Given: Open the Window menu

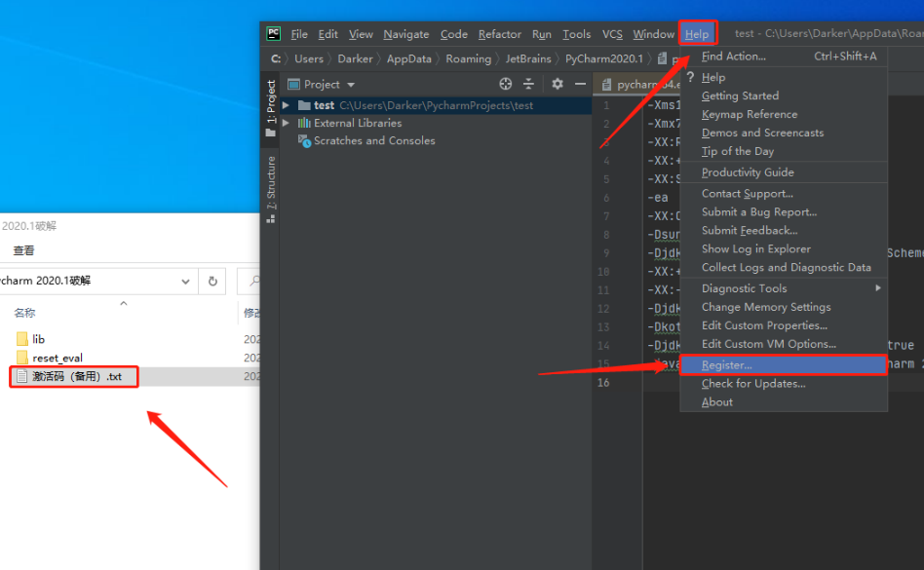Looking at the screenshot, I should pos(653,34).
